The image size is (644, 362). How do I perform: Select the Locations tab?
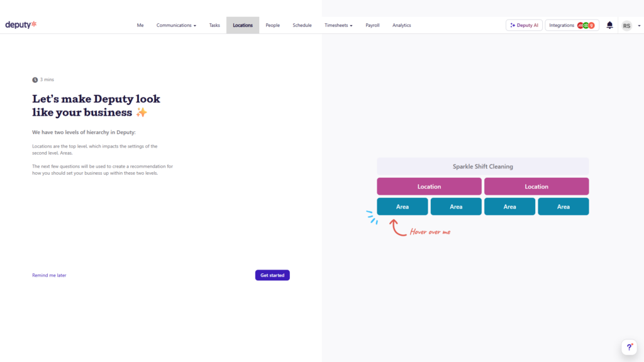coord(243,25)
